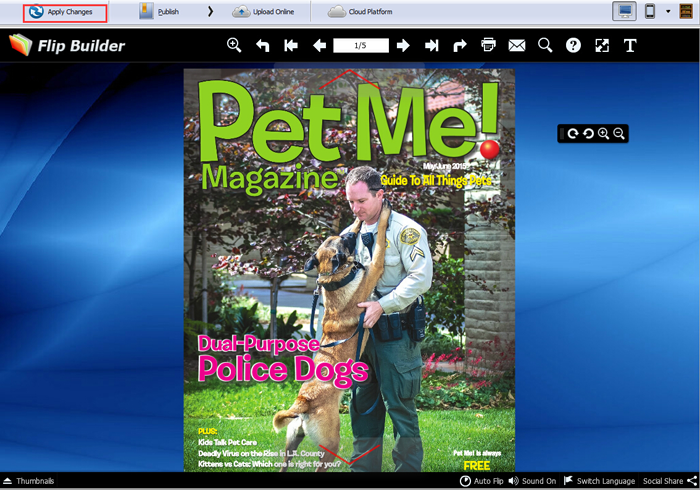Toggle Sound On

tap(532, 481)
